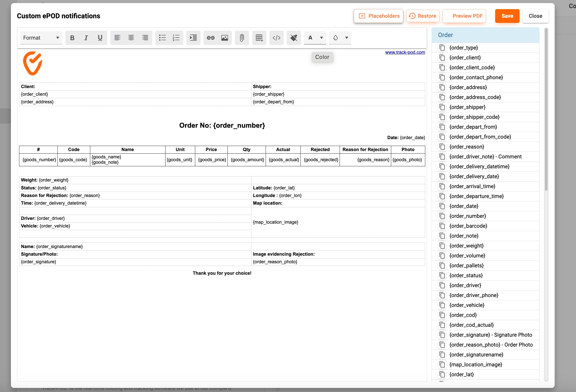Open the www.track-pod.com link
The width and height of the screenshot is (576, 392).
pyautogui.click(x=405, y=52)
